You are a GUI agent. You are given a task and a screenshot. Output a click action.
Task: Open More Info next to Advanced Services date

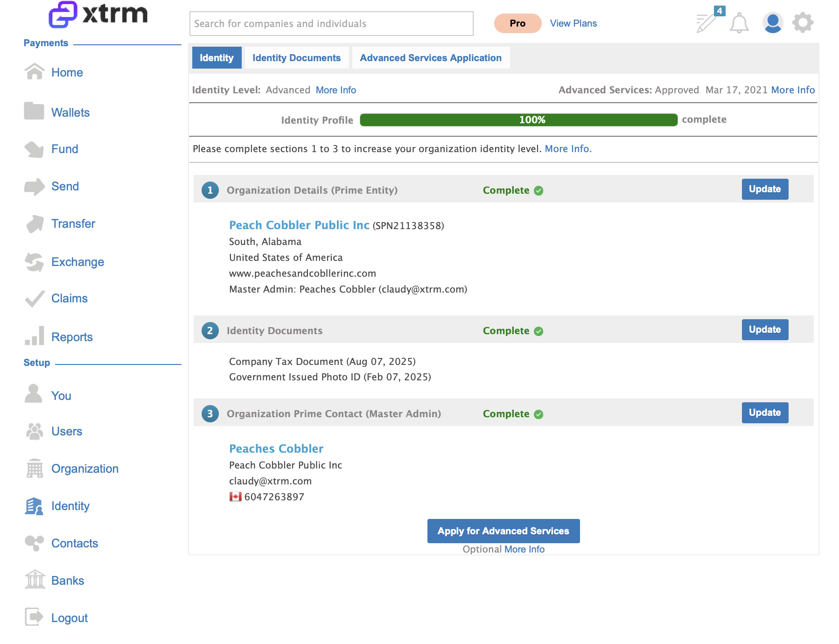[793, 90]
